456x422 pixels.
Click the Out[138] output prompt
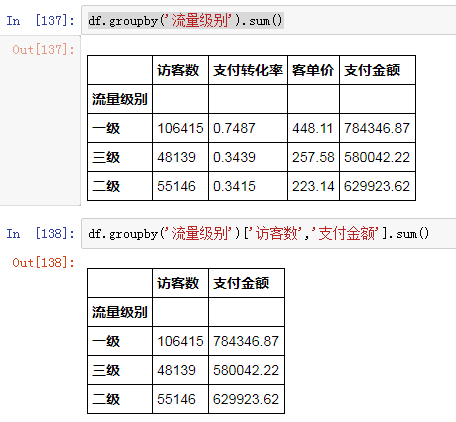(43, 263)
